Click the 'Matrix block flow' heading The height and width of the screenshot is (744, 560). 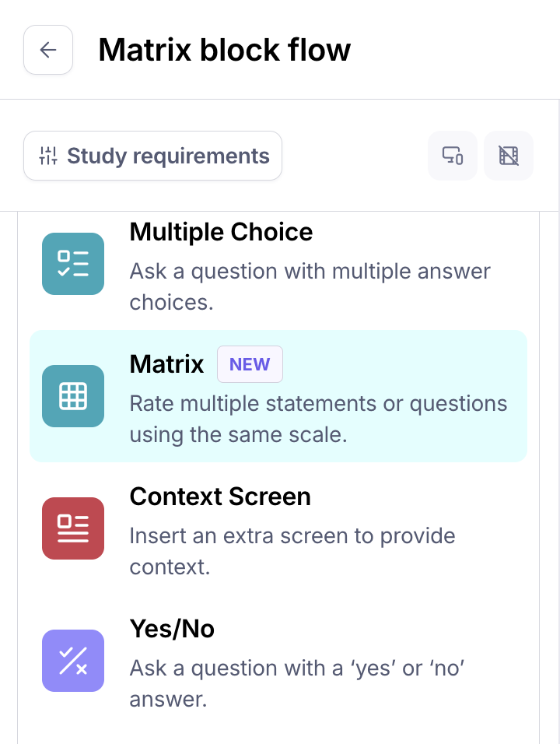tap(224, 51)
